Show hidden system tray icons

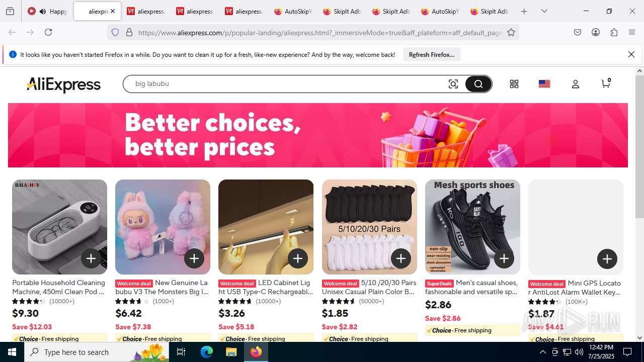point(542,352)
